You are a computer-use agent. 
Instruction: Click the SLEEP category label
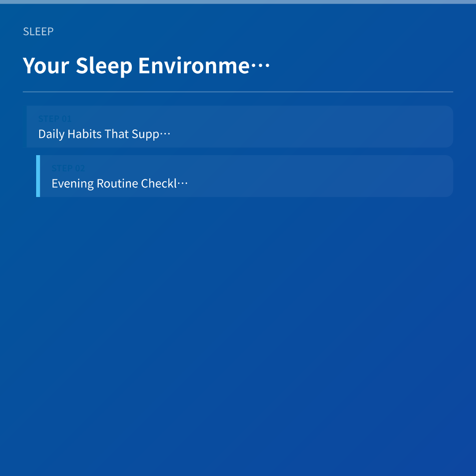pos(38,32)
